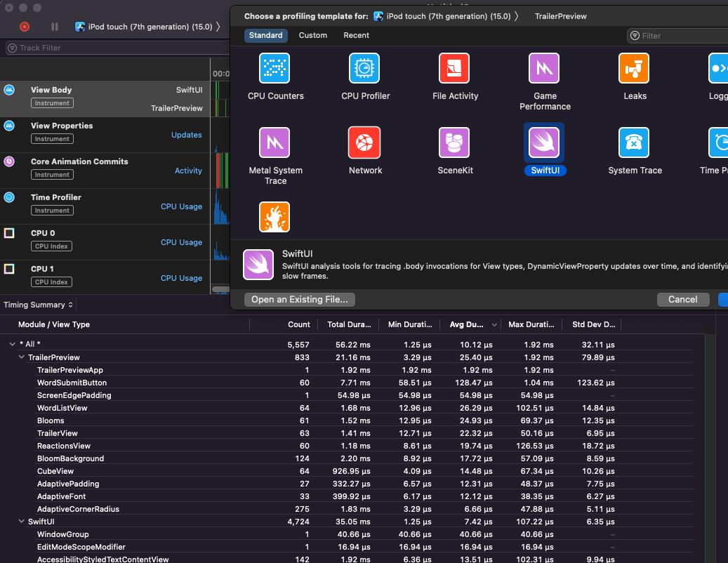This screenshot has height=563, width=728.
Task: Click the Track Filter icon
Action: coord(13,48)
